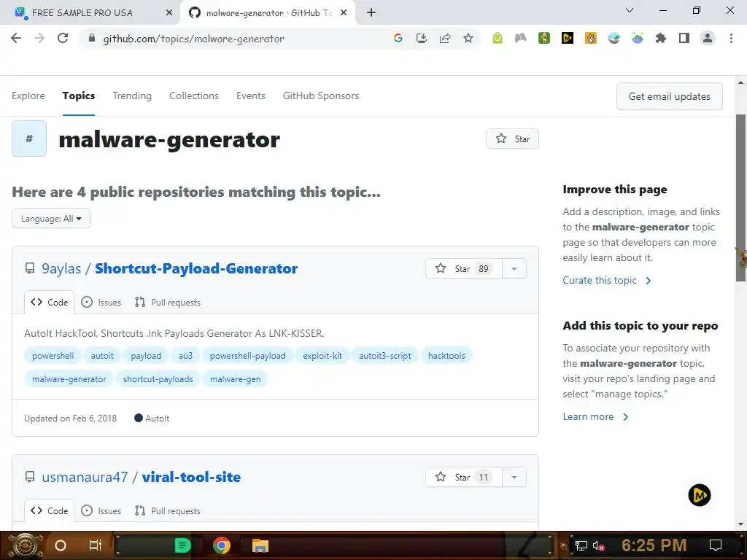Image resolution: width=747 pixels, height=560 pixels.
Task: Reload the current page
Action: pyautogui.click(x=63, y=38)
